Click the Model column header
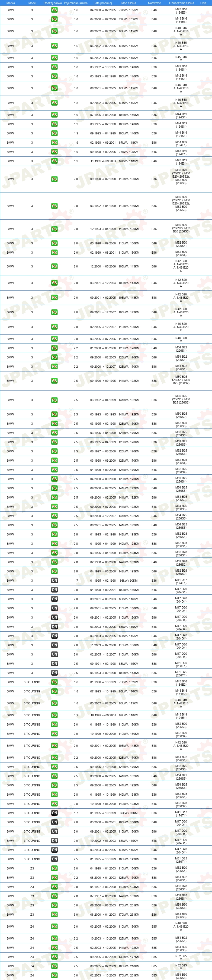212x980 pixels. [32, 3]
